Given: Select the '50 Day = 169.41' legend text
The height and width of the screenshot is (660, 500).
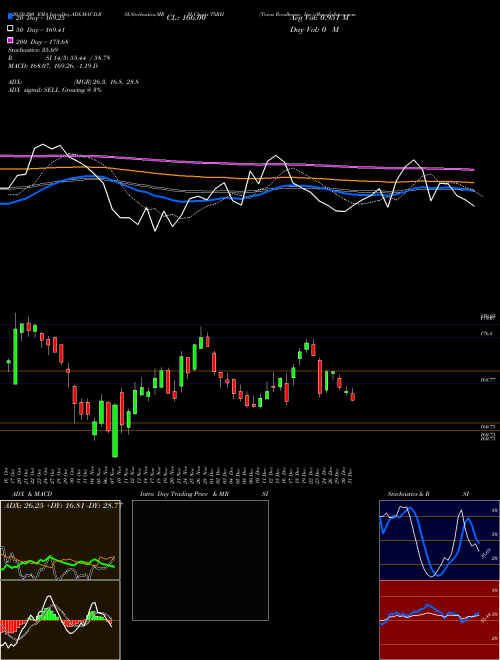Looking at the screenshot, I should click(x=41, y=30).
